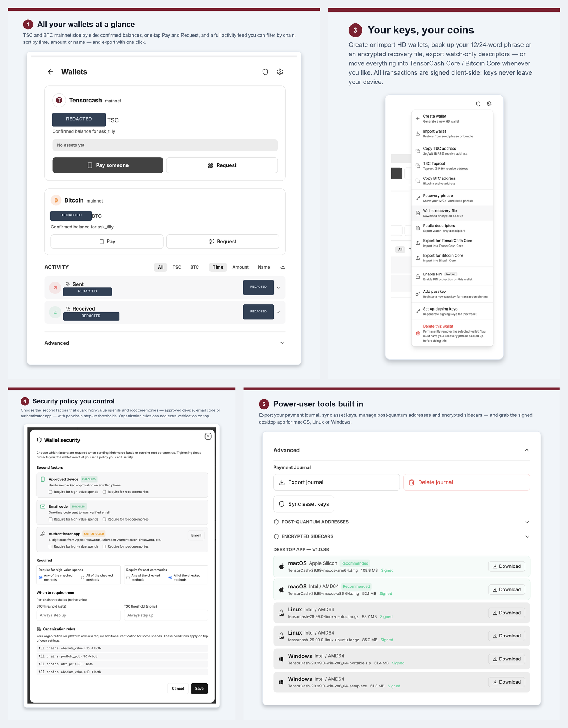Viewport: 568px width, 728px height.
Task: Click the Bitcoin coin logo
Action: click(x=56, y=200)
